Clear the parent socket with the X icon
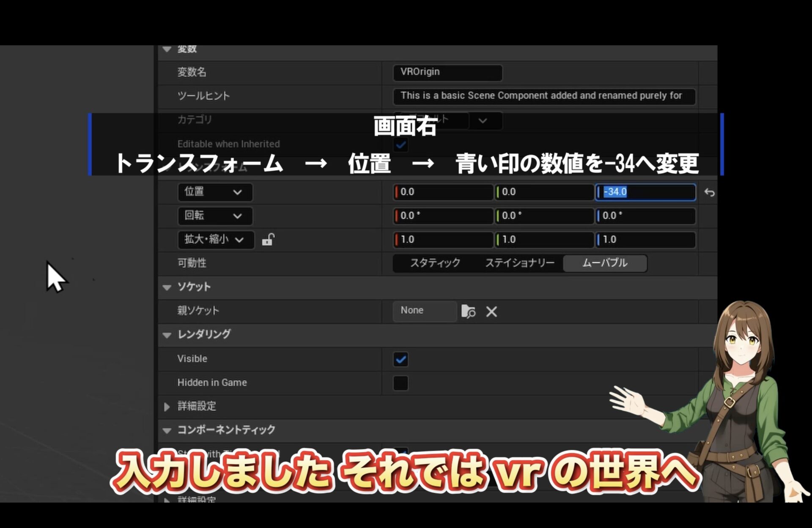The height and width of the screenshot is (528, 812). [491, 312]
